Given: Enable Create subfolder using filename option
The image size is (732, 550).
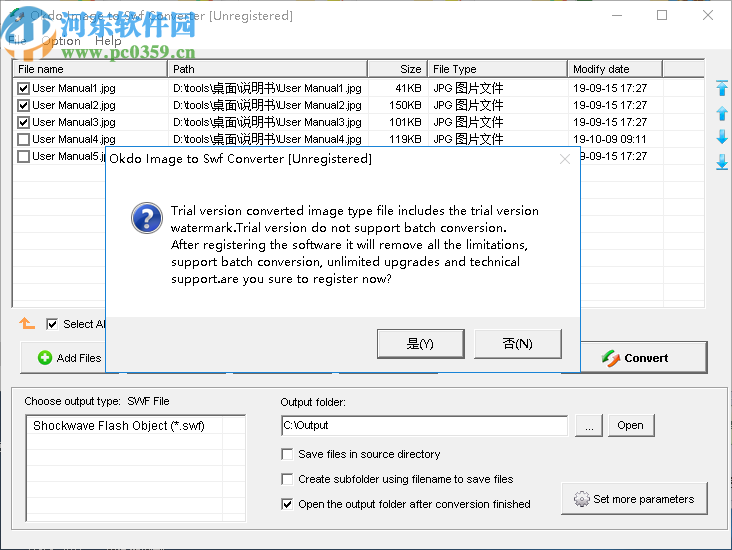Looking at the screenshot, I should [x=287, y=479].
